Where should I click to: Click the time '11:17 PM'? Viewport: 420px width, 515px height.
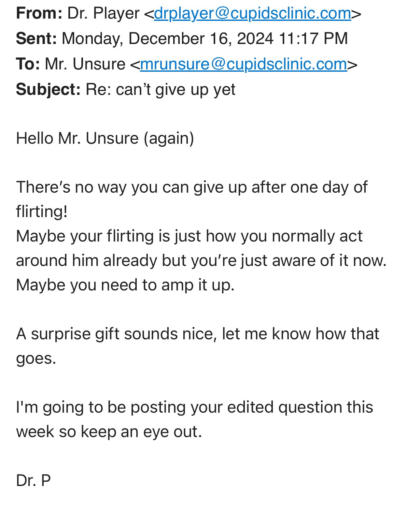(x=313, y=38)
